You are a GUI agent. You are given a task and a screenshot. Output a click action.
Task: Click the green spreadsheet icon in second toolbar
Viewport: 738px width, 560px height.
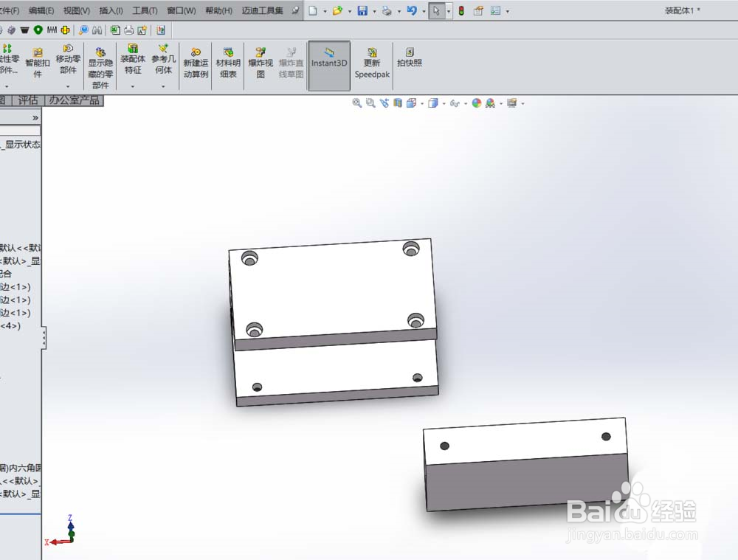(x=115, y=30)
